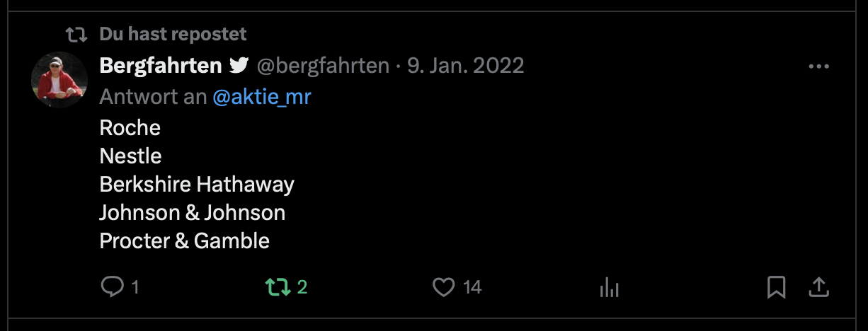Share the tweet via the upload arrow icon
Viewport: 868px width, 331px height.
pyautogui.click(x=818, y=286)
